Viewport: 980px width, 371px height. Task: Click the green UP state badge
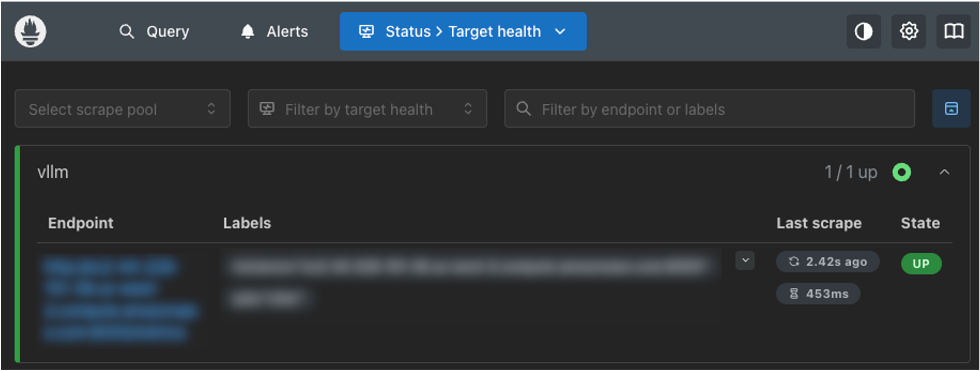[921, 263]
